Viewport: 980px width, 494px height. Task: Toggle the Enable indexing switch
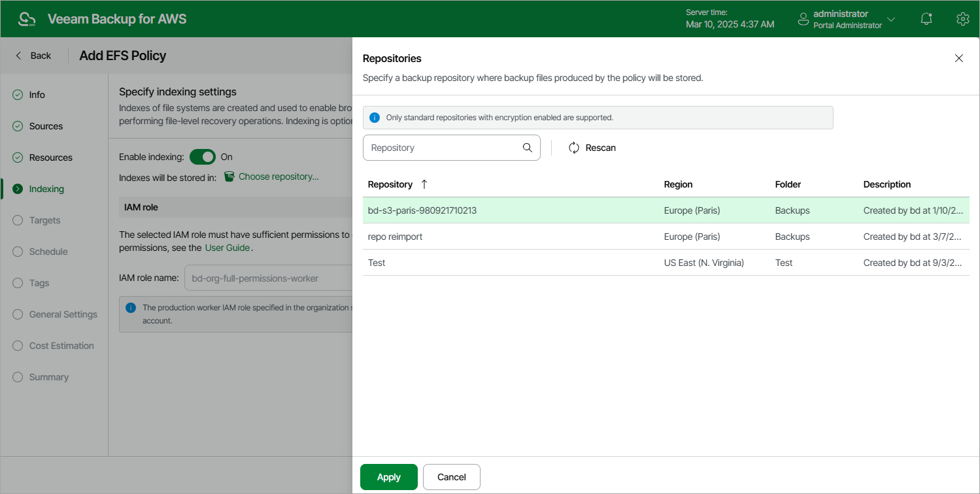[x=203, y=157]
